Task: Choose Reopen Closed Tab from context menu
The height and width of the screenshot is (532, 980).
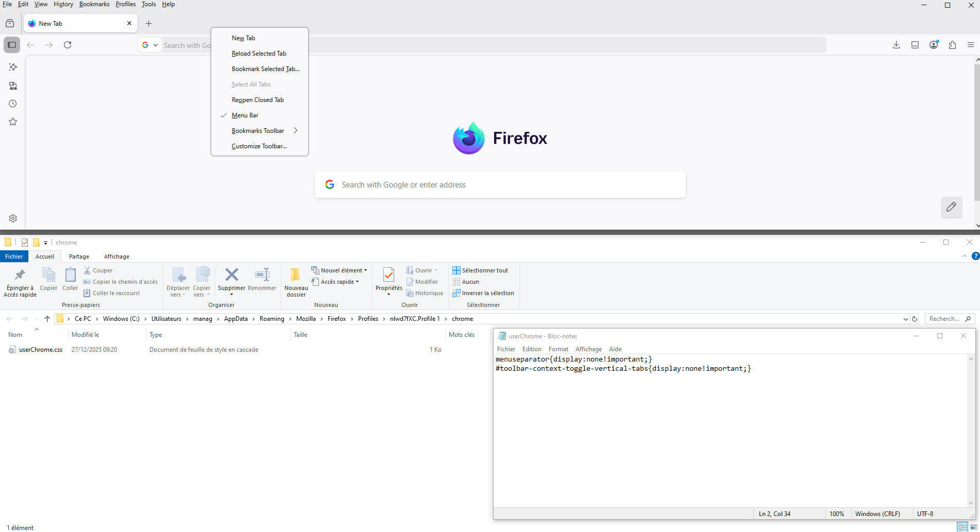Action: pos(260,100)
